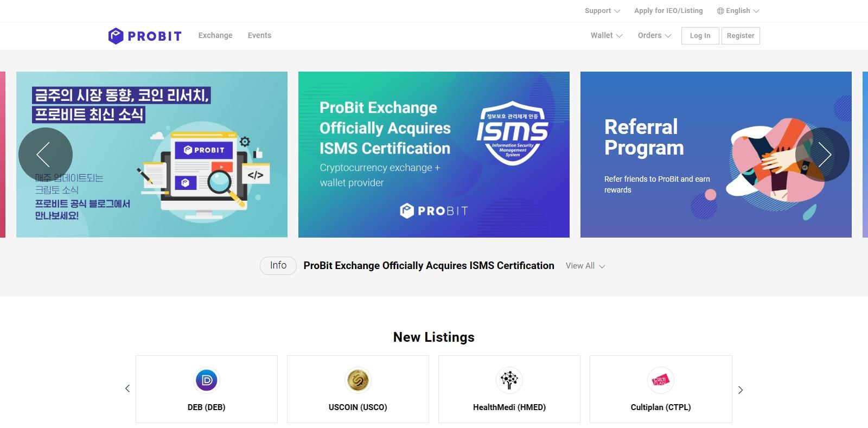Expand the Support dropdown
The height and width of the screenshot is (428, 868).
(602, 11)
